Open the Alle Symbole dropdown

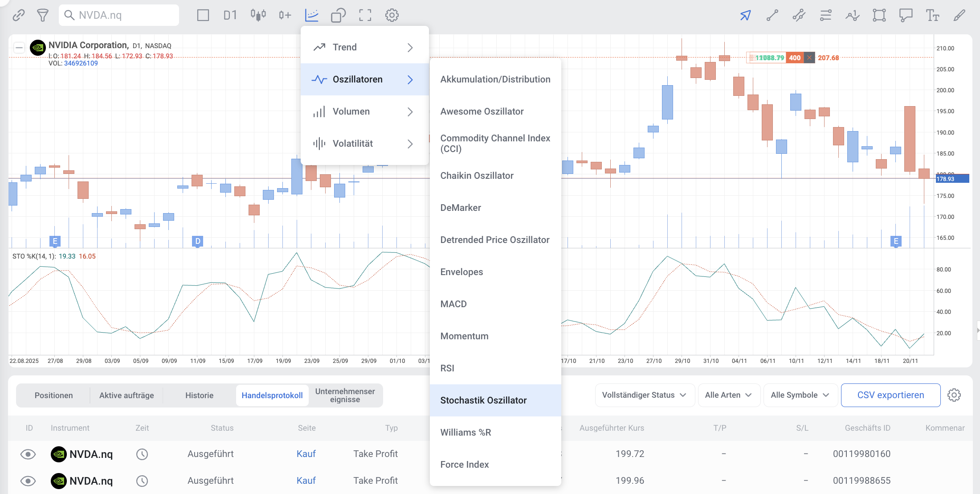pos(800,395)
